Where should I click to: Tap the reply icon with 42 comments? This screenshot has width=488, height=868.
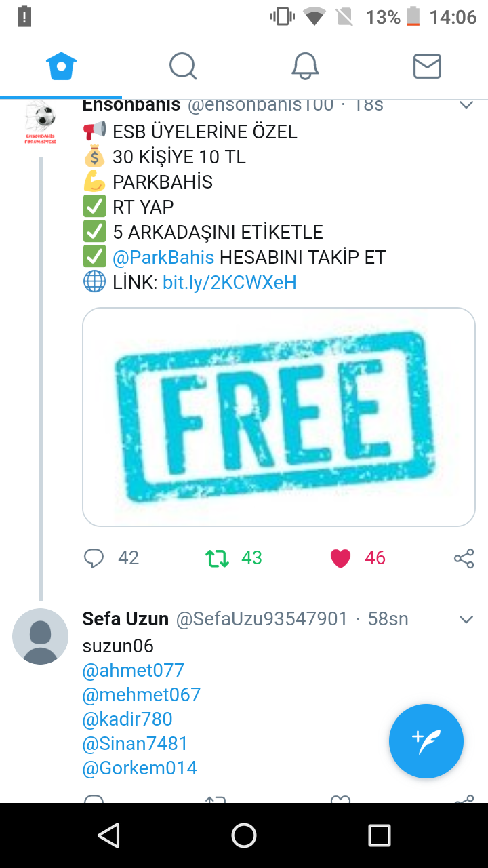pos(94,558)
